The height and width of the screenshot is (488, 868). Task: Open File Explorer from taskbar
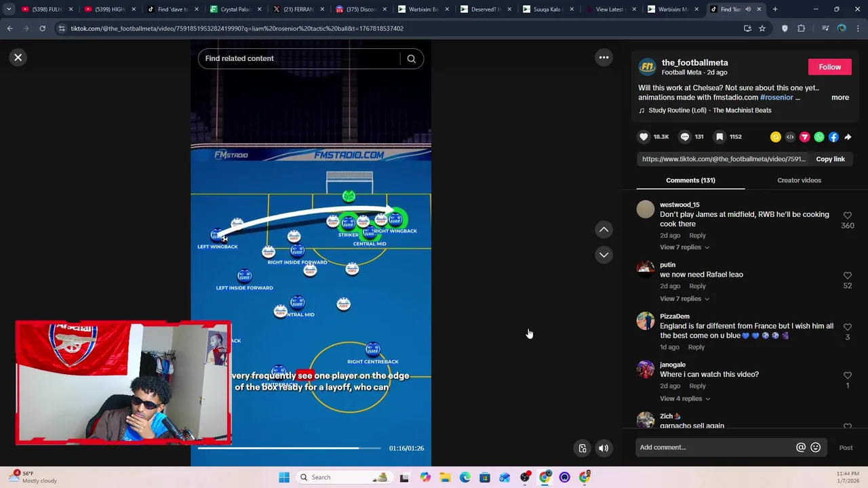(445, 477)
